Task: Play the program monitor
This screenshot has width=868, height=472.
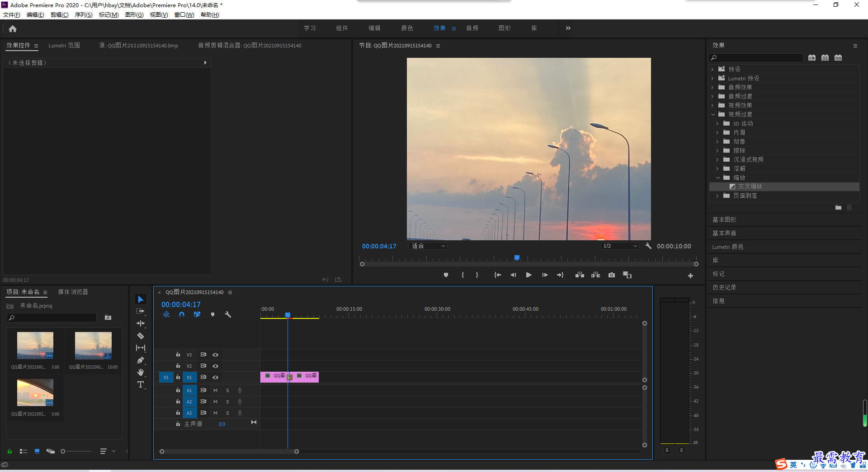Action: click(528, 275)
